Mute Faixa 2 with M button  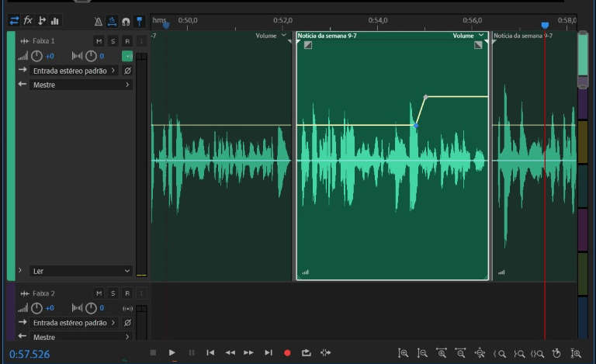[99, 293]
